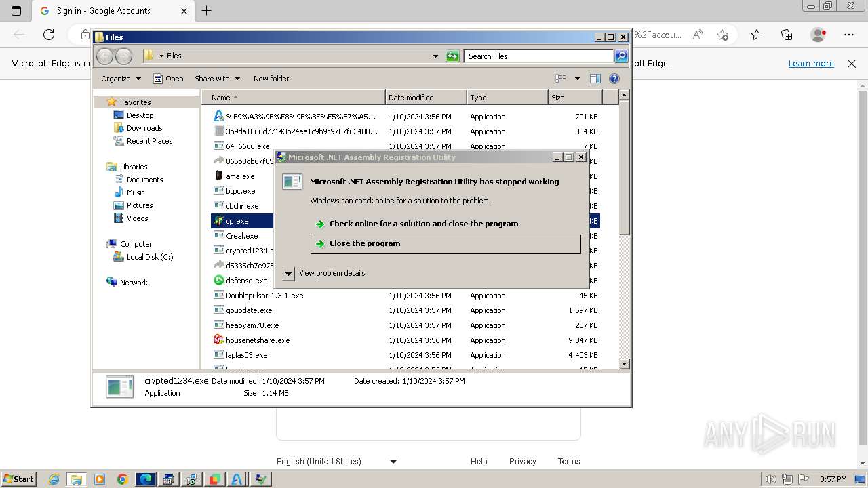Open Terms link on Google page

tap(569, 462)
